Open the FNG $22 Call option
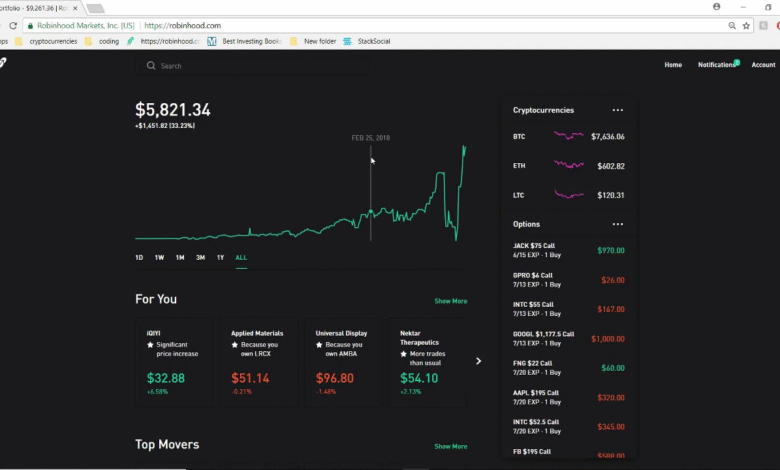The image size is (780, 470). point(569,368)
